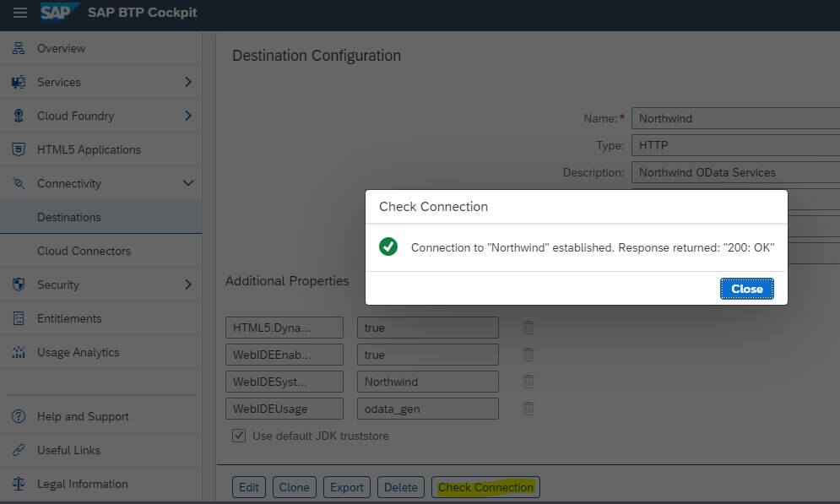This screenshot has width=840, height=504.
Task: Click the Connectivity plug icon
Action: click(x=19, y=183)
